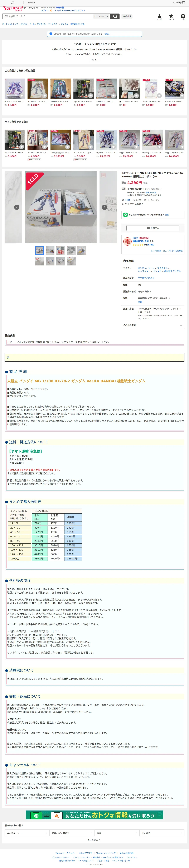The width and height of the screenshot is (189, 868).
Task: Click the Yahoo!フリマ footer link
Action: (85, 853)
